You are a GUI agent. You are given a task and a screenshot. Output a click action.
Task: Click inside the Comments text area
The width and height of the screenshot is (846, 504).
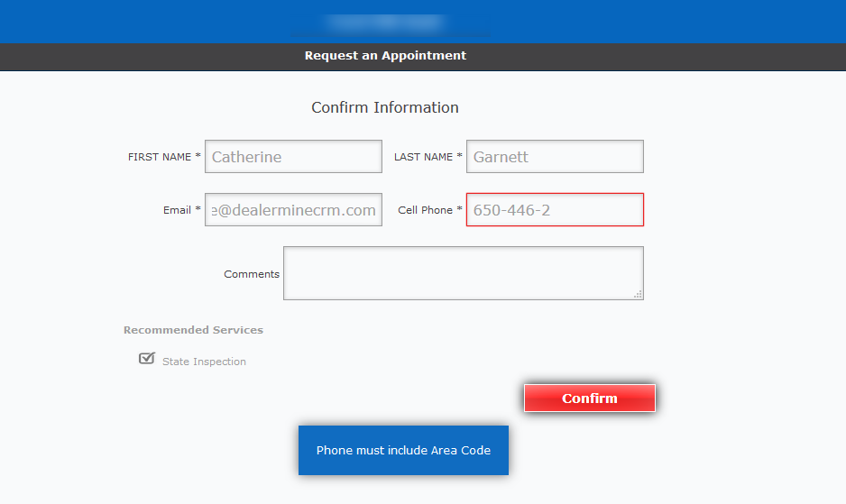[463, 272]
